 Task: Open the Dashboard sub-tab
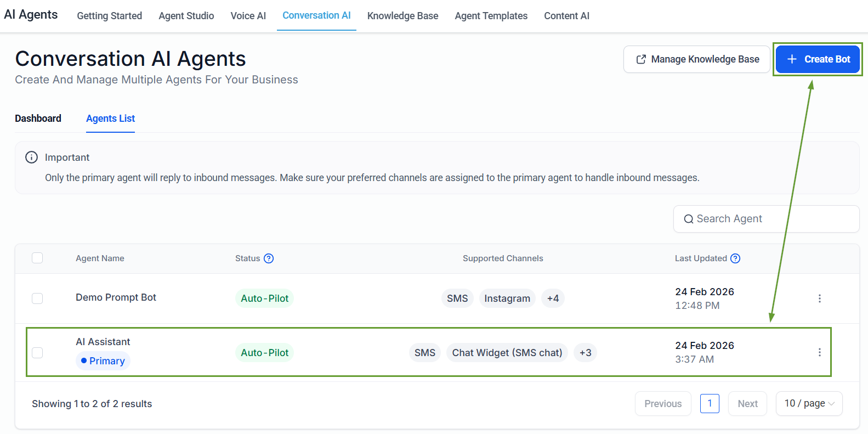tap(38, 119)
